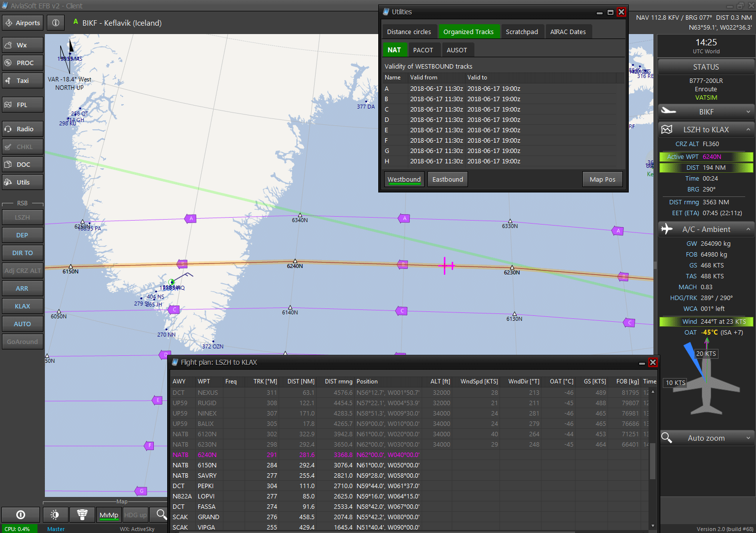Image resolution: width=756 pixels, height=533 pixels.
Task: Toggle AUTO mode in RSB section
Action: (x=22, y=324)
